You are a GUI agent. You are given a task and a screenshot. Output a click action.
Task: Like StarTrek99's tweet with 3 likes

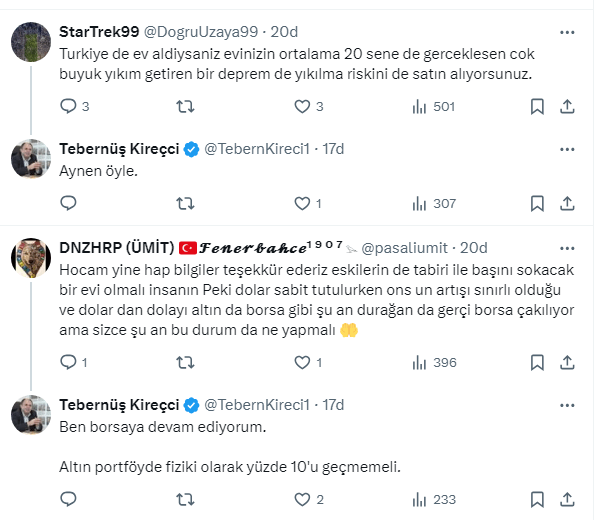pos(301,106)
